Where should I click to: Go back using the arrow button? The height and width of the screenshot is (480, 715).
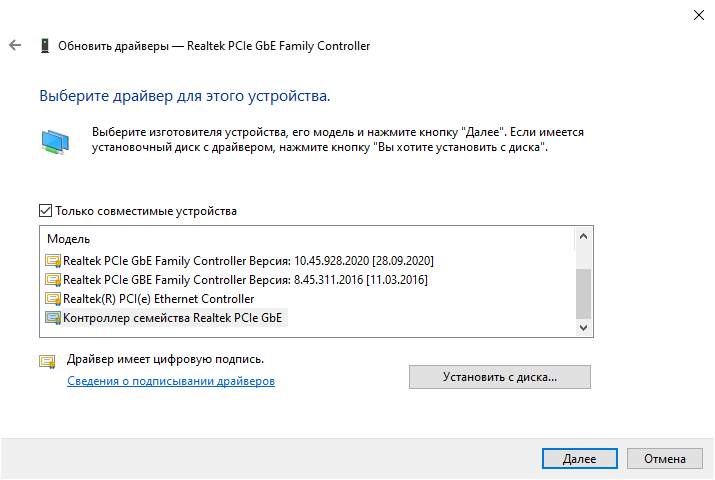(x=14, y=46)
